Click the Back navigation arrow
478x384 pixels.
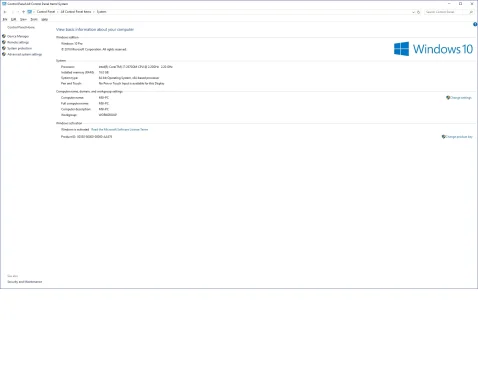[x=5, y=12]
